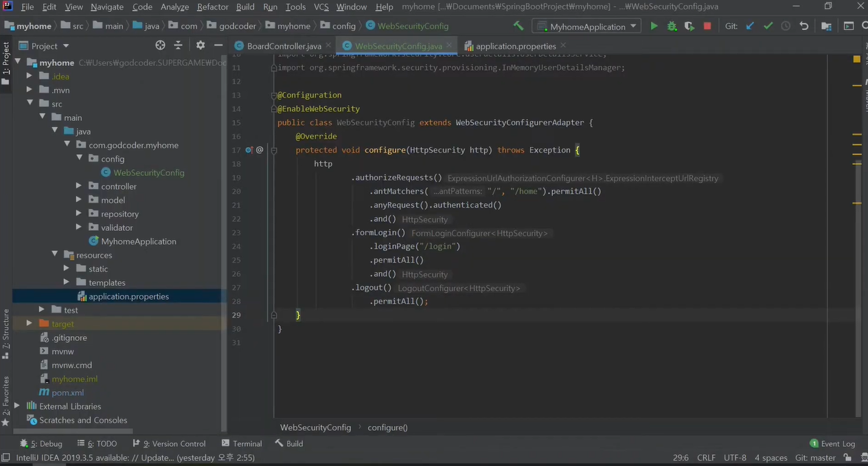Open the TODO tool window
Viewport: 868px width, 466px height.
pyautogui.click(x=96, y=443)
